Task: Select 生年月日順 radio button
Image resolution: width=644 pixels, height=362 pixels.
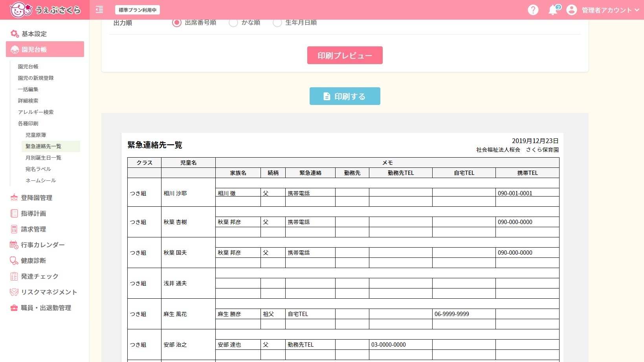Action: pos(277,23)
